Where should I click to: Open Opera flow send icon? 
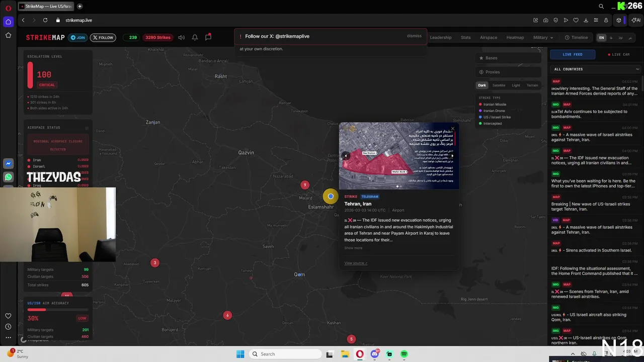[x=566, y=20]
